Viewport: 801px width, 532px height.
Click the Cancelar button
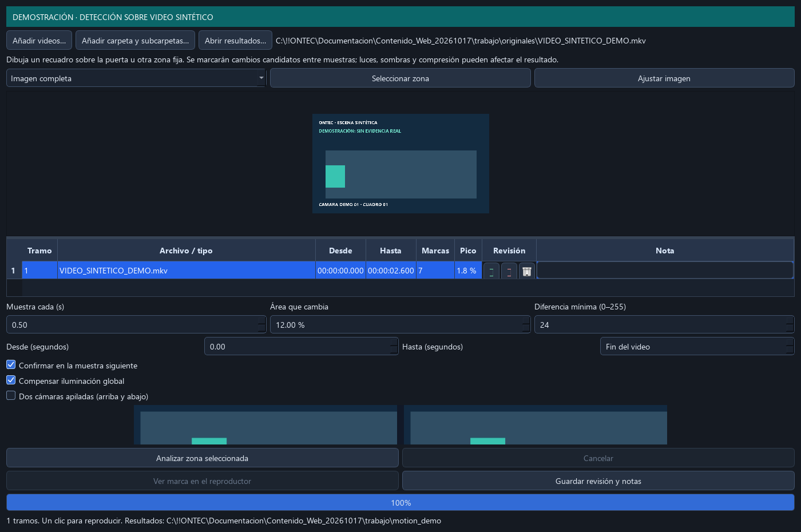[598, 458]
